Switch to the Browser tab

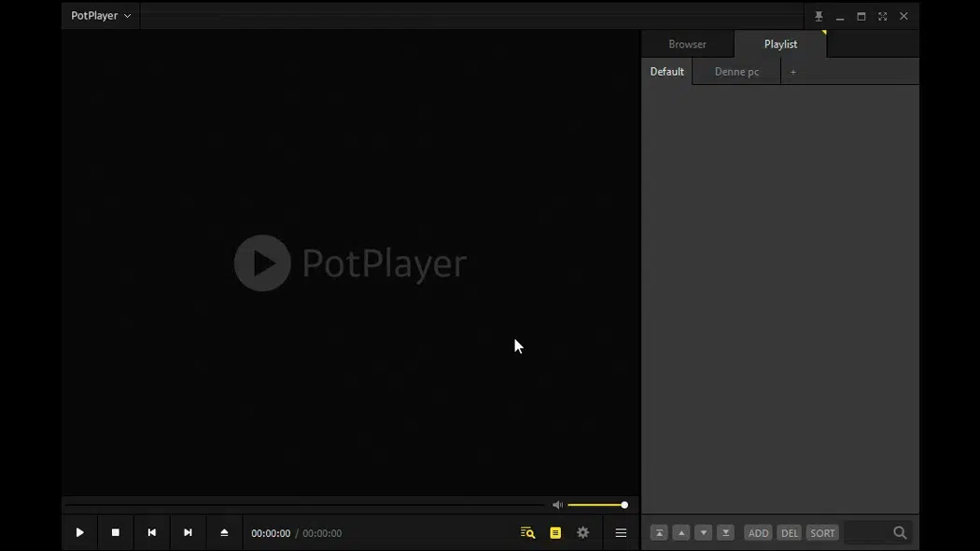(x=688, y=44)
